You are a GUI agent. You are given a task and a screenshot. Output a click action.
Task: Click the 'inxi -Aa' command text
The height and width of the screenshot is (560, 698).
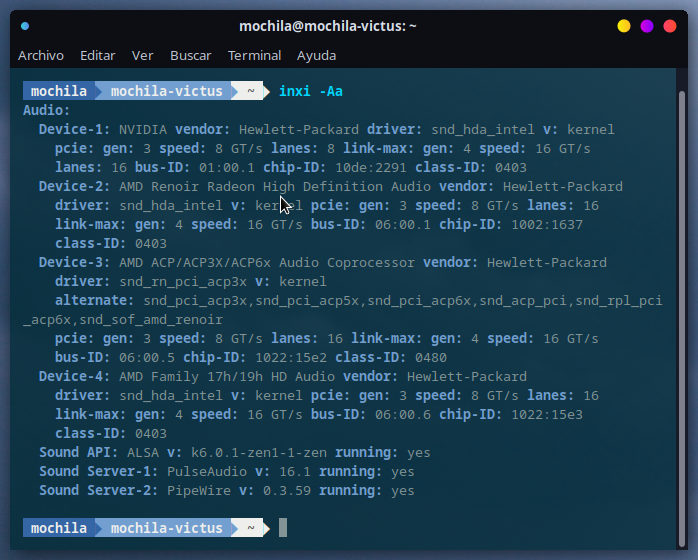311,91
